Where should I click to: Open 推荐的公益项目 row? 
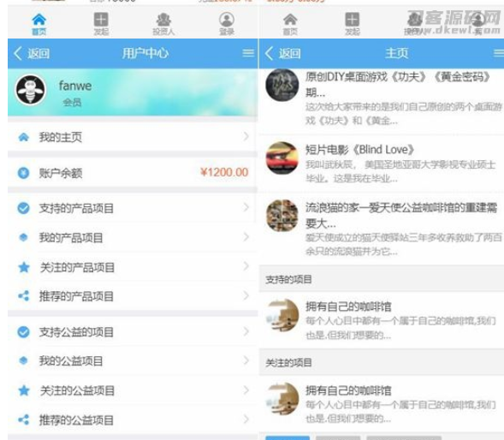[x=133, y=419]
